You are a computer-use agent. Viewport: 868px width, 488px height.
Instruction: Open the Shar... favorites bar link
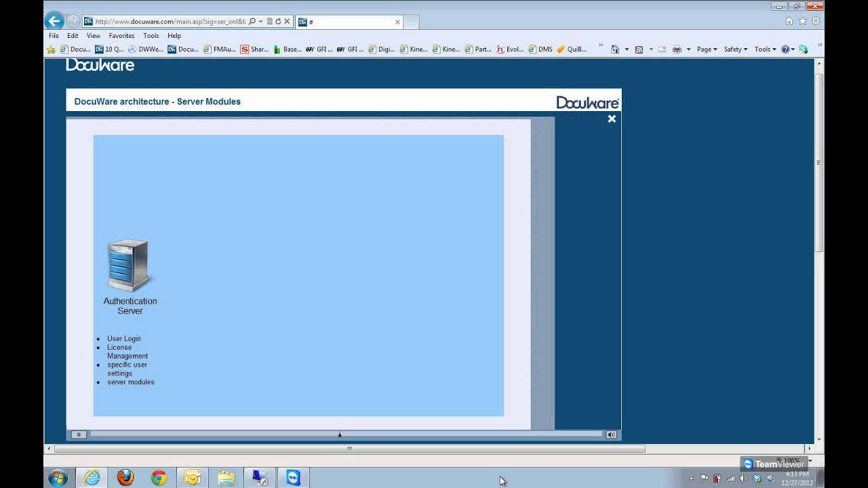click(254, 49)
